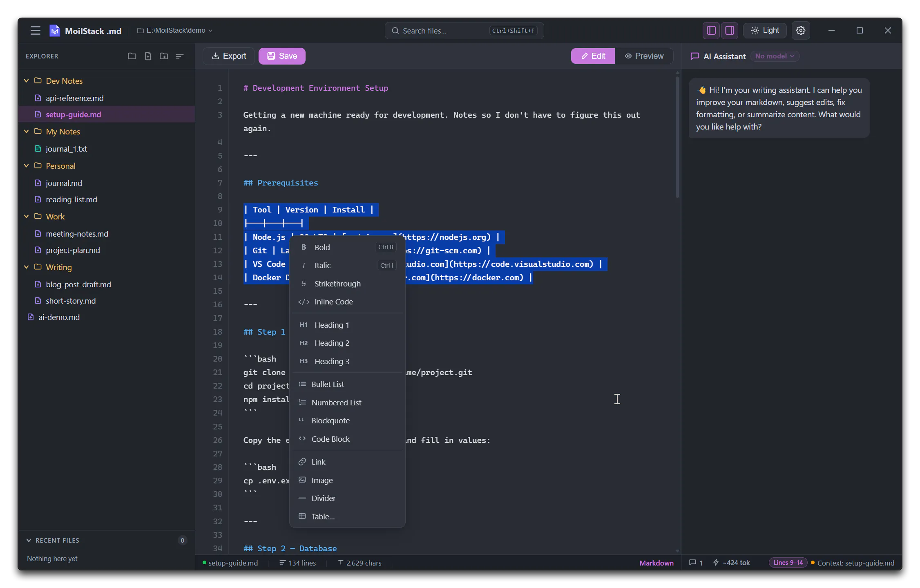Screen dimensions: 920x588
Task: Open the hamburger menu
Action: point(36,31)
